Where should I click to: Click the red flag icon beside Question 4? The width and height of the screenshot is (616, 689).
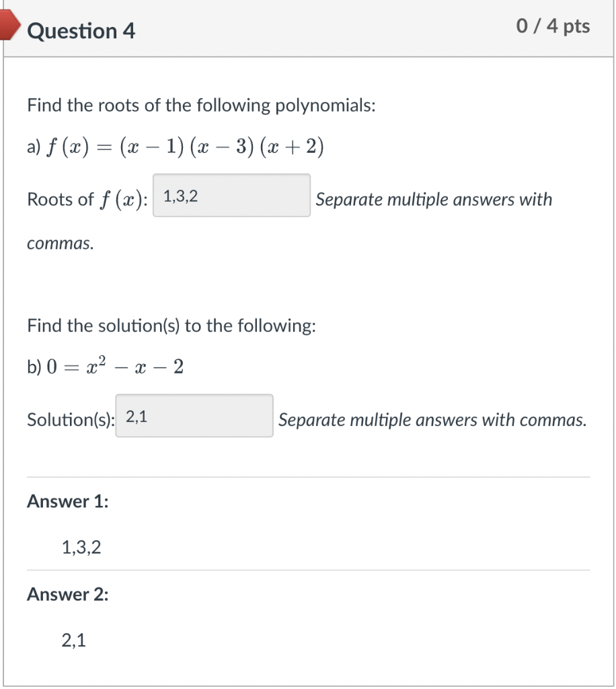click(x=8, y=27)
